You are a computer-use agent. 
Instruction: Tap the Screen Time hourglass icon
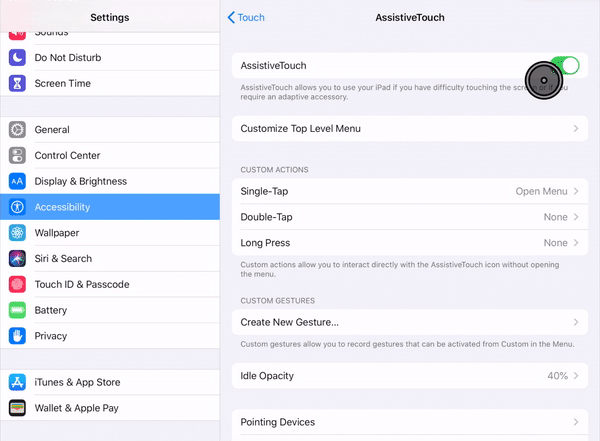[x=17, y=83]
